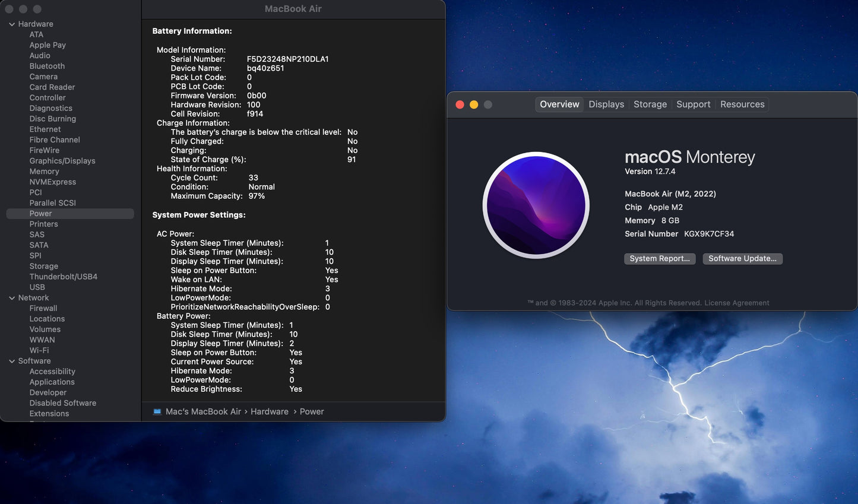The width and height of the screenshot is (858, 504).
Task: Click the laptop icon in path bar
Action: tap(157, 411)
